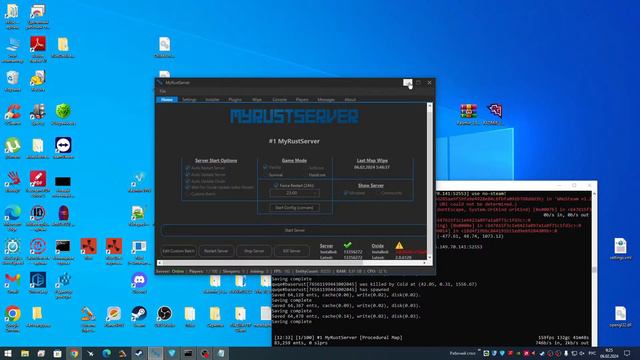Open File Explorer from the taskbar
640x360 pixels.
(x=25, y=353)
